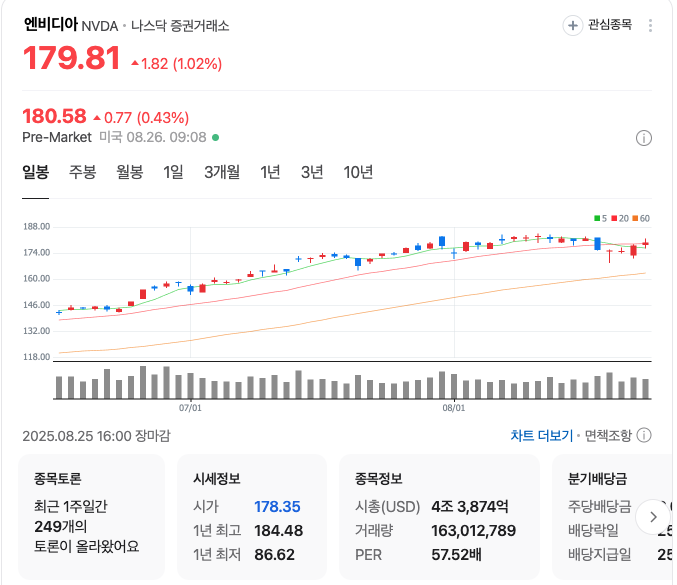Click the PER value 57.52배
This screenshot has height=585, width=677.
pos(456,554)
